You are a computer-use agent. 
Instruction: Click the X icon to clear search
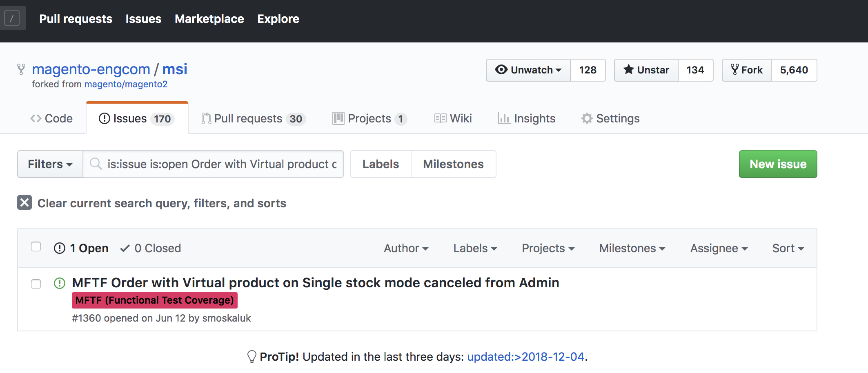pyautogui.click(x=24, y=203)
